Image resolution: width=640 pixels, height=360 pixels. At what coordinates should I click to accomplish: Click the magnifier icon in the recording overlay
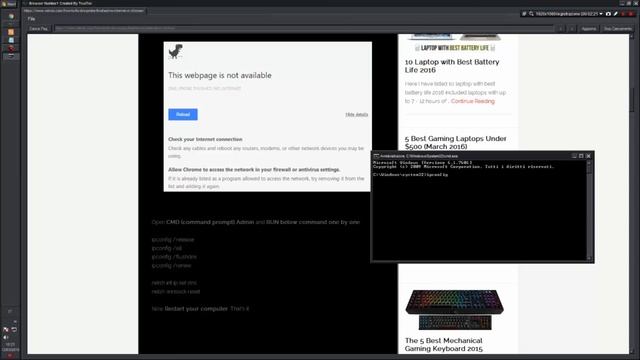click(531, 14)
